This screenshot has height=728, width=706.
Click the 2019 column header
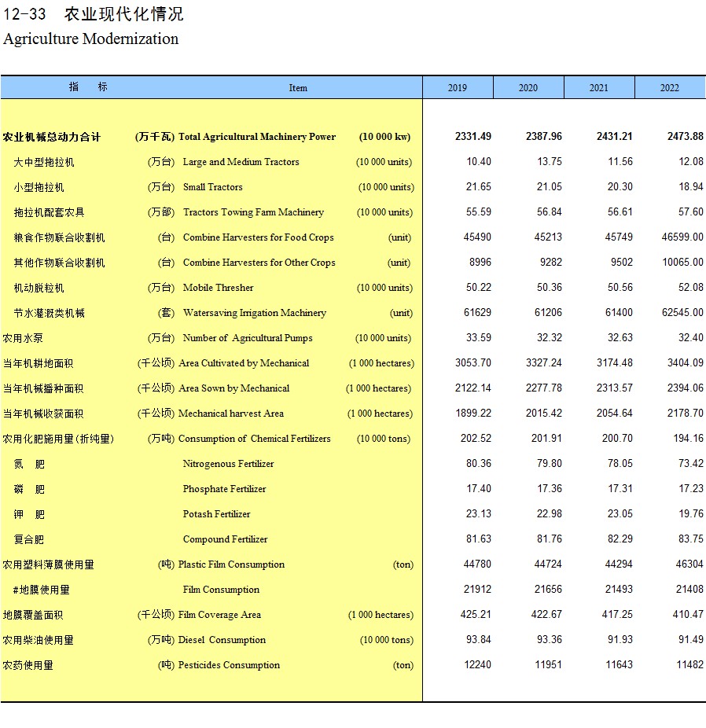click(458, 88)
